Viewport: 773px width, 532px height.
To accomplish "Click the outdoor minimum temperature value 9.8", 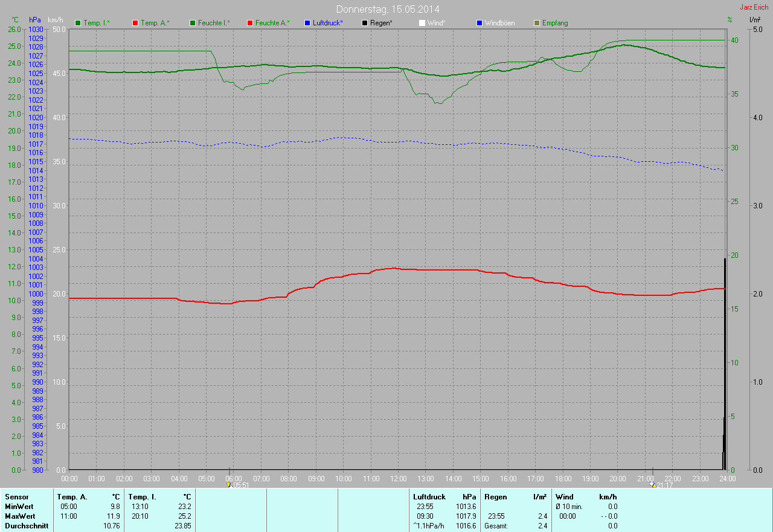I will click(115, 507).
